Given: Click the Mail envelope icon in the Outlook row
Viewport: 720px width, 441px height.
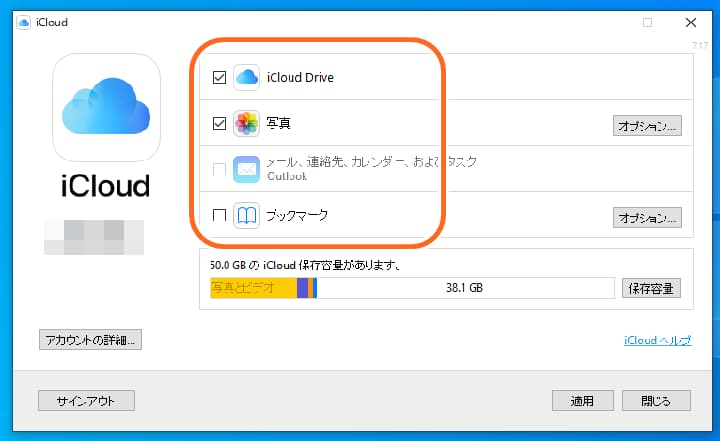Looking at the screenshot, I should pos(247,170).
